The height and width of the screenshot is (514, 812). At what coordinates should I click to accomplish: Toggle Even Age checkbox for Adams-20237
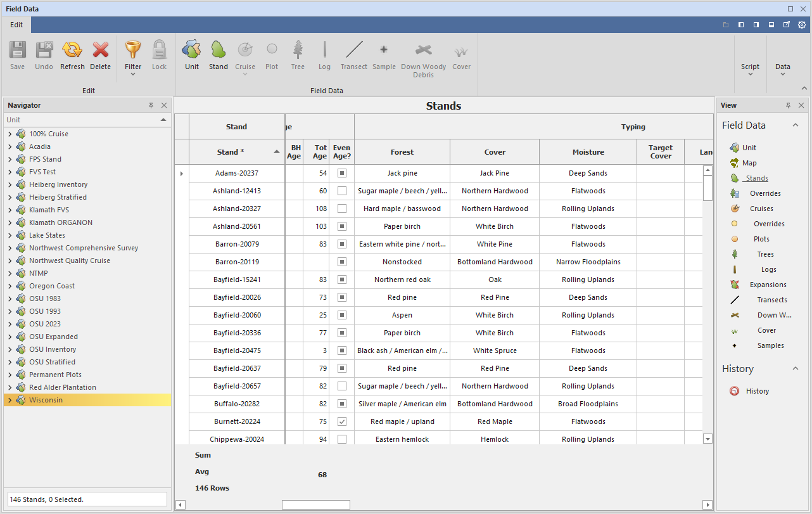point(342,173)
